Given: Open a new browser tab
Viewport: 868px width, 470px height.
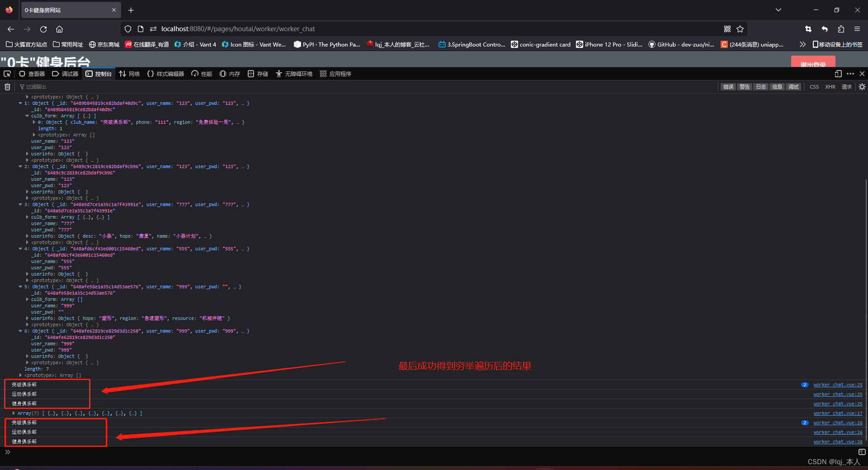Looking at the screenshot, I should coord(131,10).
